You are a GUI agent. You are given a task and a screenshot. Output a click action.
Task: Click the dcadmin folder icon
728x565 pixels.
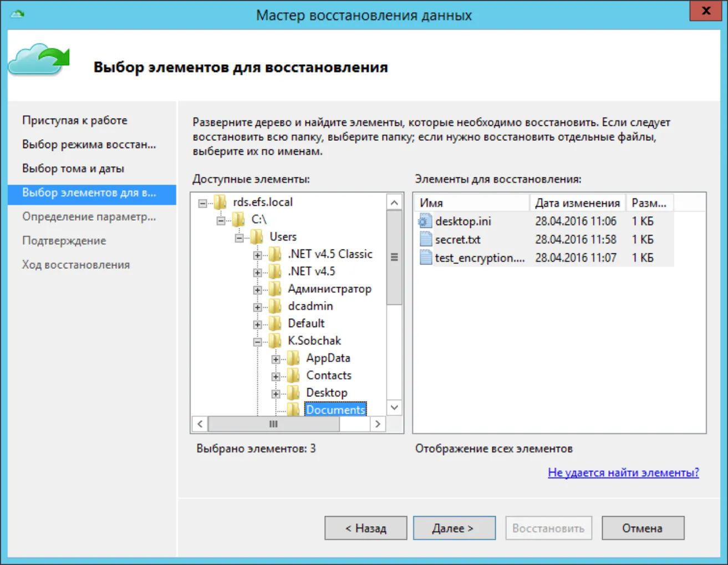point(275,306)
